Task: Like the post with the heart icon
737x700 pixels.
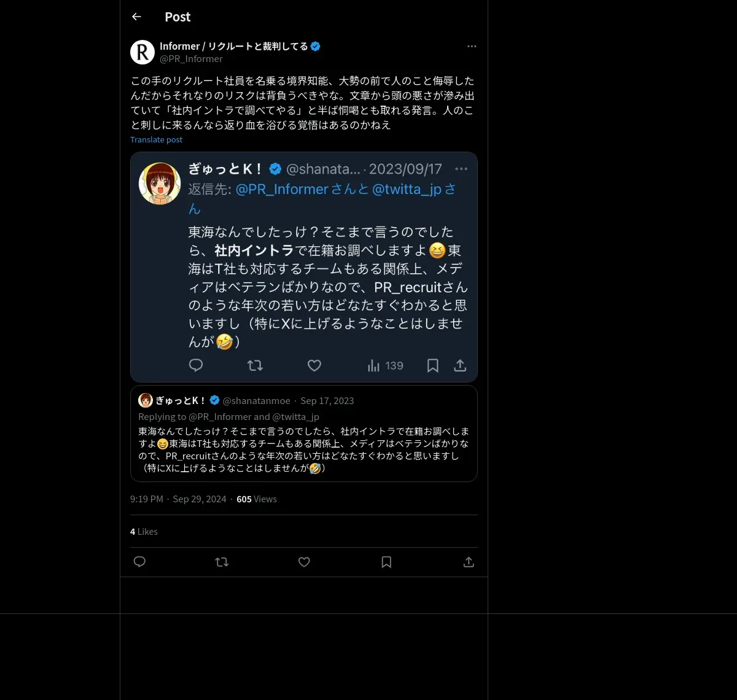Action: [x=304, y=562]
